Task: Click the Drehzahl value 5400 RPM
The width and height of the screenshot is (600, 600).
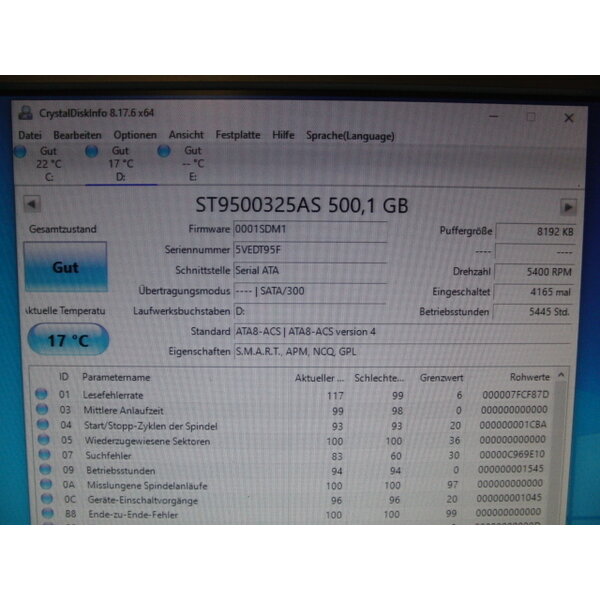Action: [535, 272]
